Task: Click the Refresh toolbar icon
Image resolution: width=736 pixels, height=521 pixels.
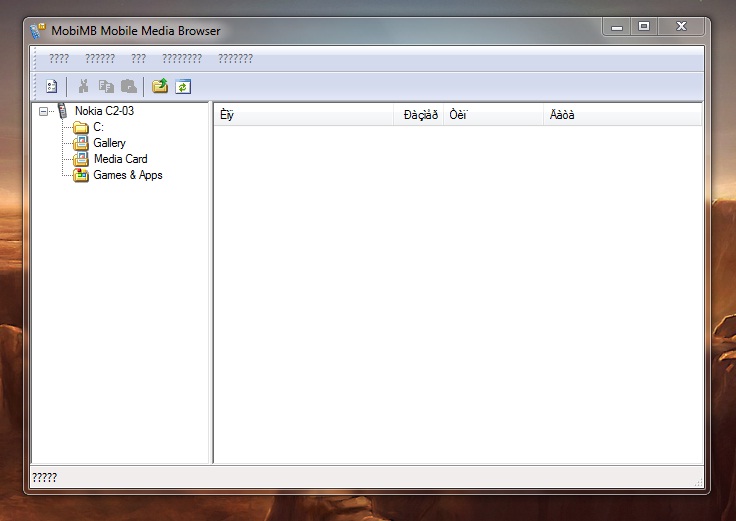Action: click(183, 86)
